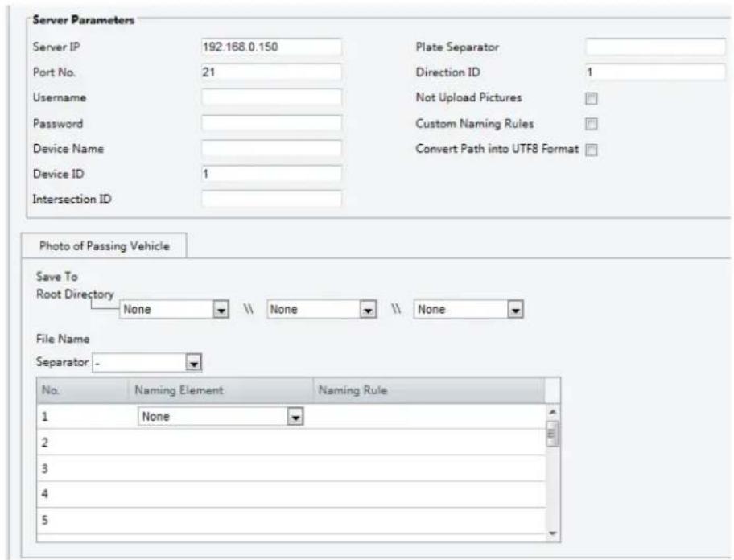Switch to Photo of Passing Vehicle tab

104,245
